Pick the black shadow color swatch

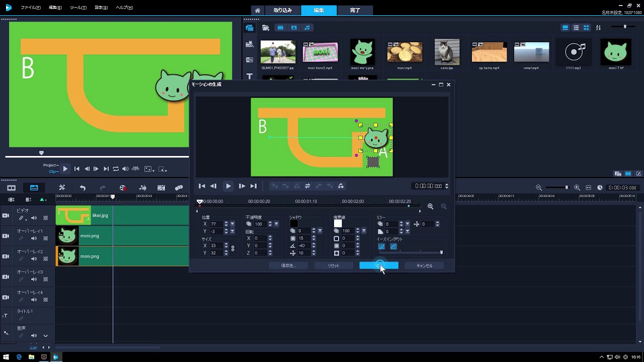294,223
